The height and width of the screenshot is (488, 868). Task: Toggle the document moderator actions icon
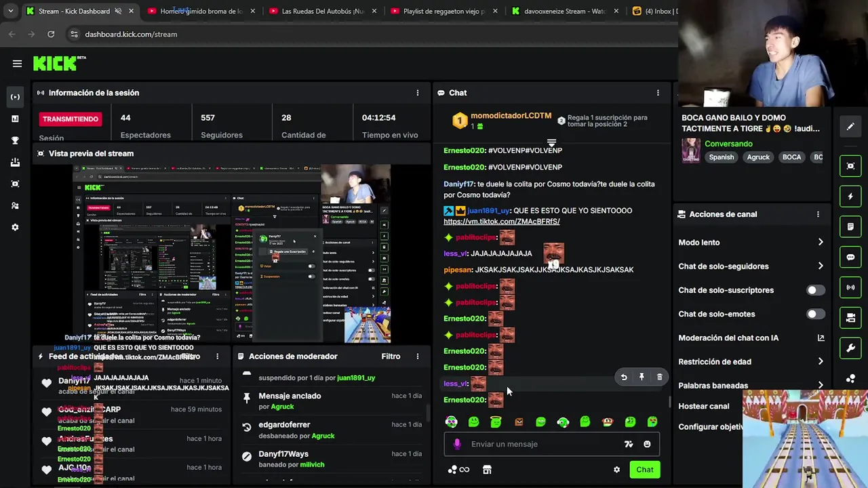pyautogui.click(x=850, y=226)
